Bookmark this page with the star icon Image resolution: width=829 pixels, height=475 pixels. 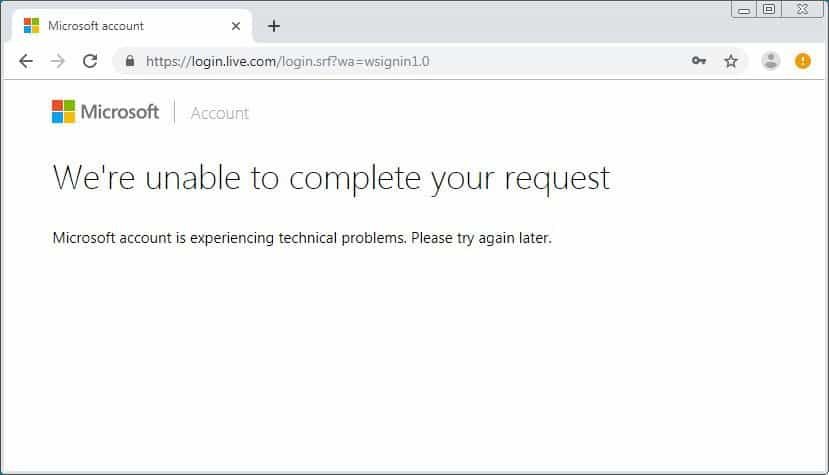(x=731, y=61)
